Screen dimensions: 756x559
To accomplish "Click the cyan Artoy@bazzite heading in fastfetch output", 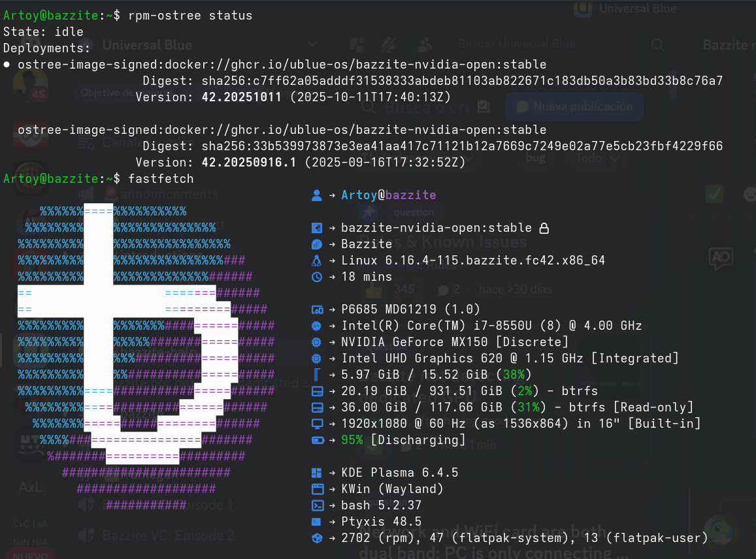I will tap(389, 195).
